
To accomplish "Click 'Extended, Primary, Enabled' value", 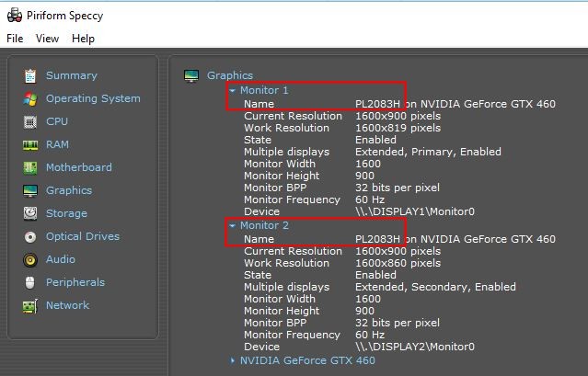I will [428, 152].
